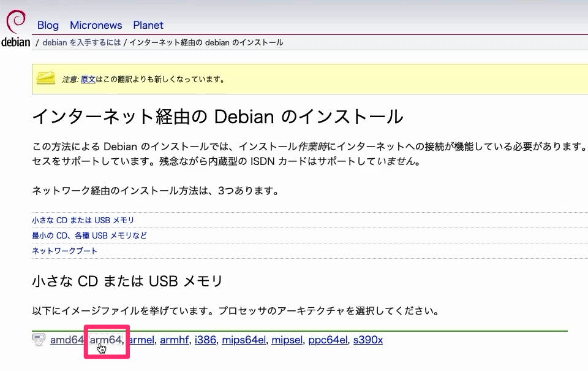
Task: Select the amd64 architecture link
Action: (67, 340)
